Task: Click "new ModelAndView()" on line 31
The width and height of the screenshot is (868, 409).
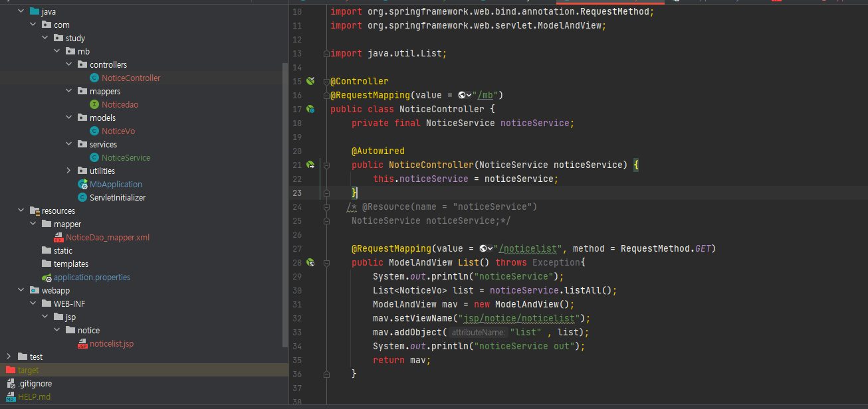Action: 522,304
